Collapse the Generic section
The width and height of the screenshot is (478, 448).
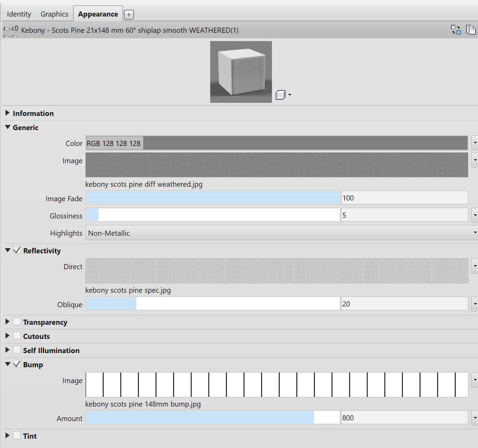pos(7,127)
